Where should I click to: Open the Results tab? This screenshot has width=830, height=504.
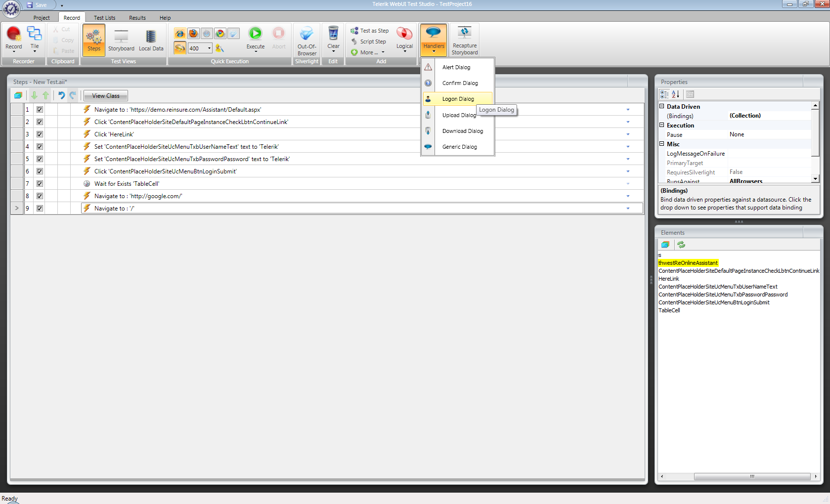137,18
